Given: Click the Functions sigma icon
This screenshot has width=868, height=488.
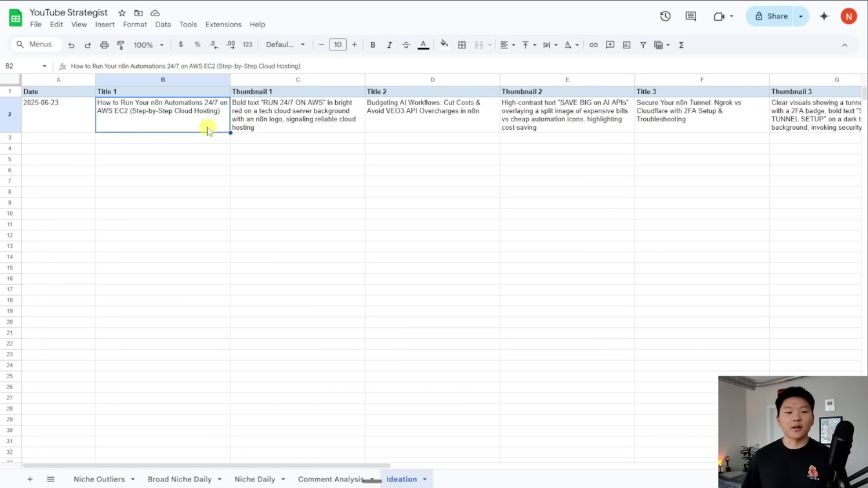Looking at the screenshot, I should pyautogui.click(x=681, y=45).
